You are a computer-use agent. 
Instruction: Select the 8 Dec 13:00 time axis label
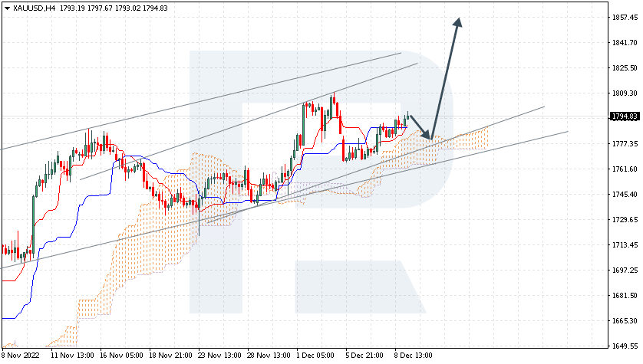pyautogui.click(x=414, y=355)
